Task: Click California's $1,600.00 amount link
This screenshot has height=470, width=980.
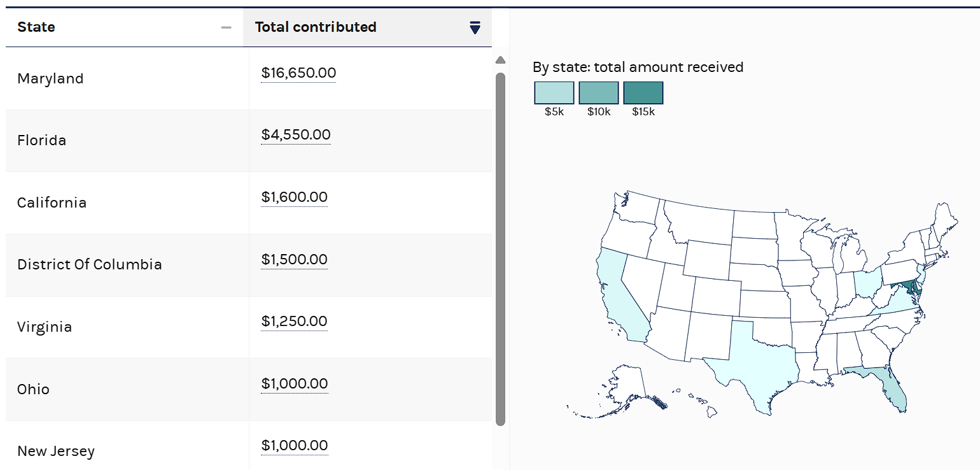Action: tap(294, 197)
